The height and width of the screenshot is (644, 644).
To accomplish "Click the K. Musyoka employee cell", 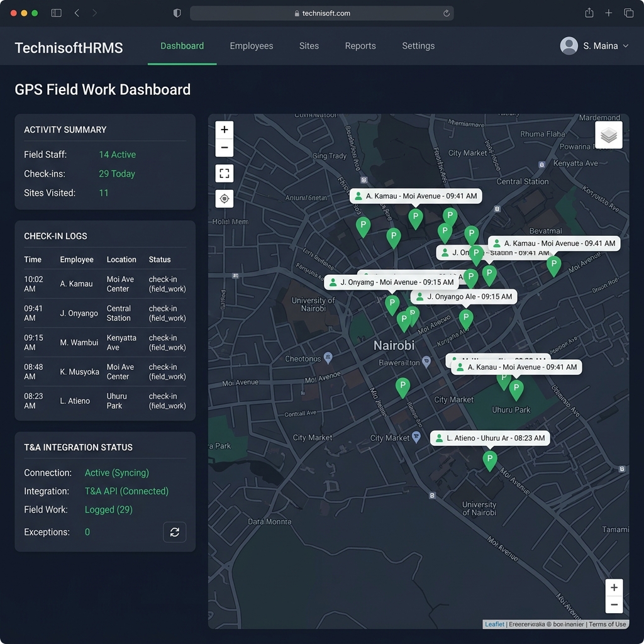I will pos(79,372).
